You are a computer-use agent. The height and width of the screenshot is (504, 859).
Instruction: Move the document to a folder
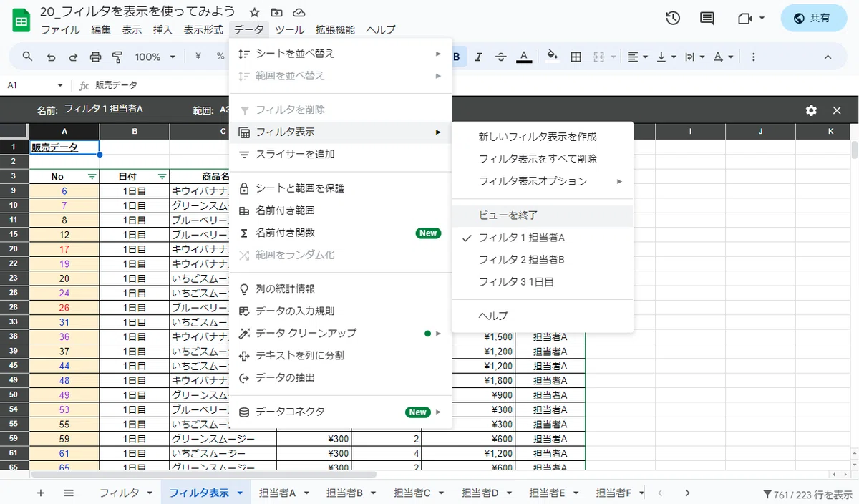pyautogui.click(x=277, y=13)
